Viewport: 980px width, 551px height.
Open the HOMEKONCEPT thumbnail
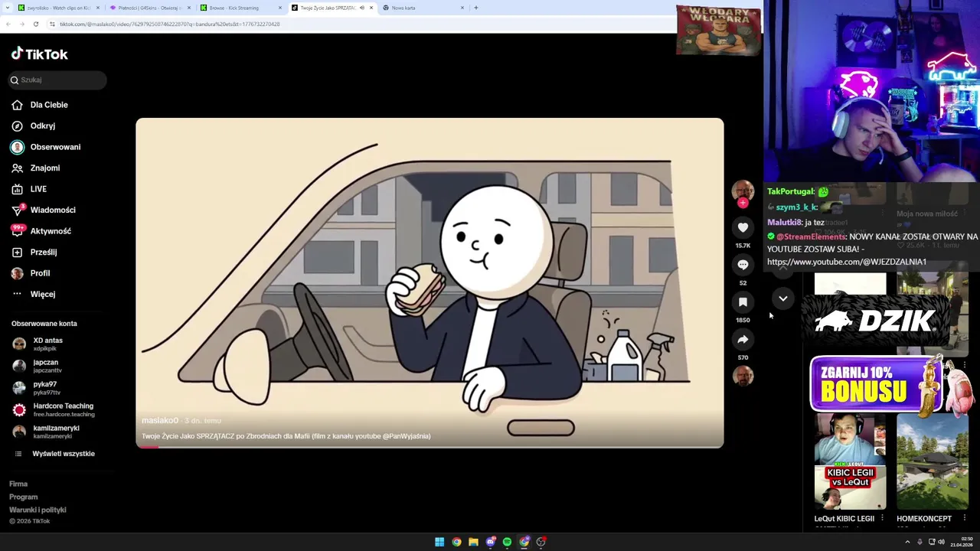(932, 462)
